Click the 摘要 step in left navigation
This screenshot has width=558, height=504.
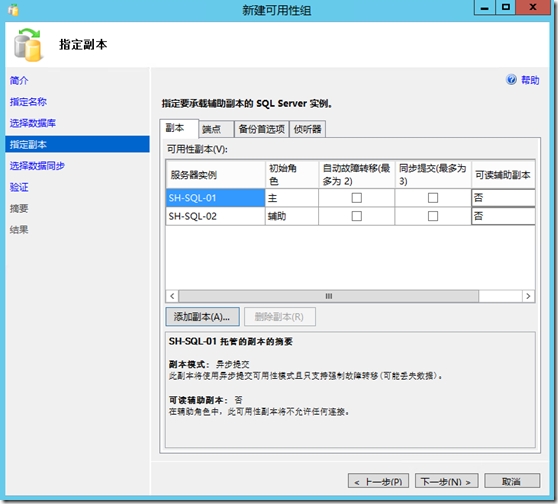point(19,209)
